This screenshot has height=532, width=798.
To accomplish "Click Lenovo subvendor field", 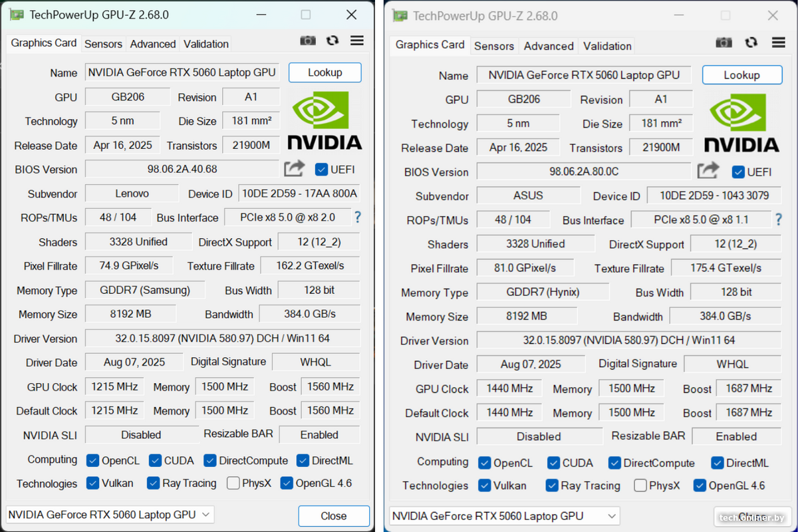I will pyautogui.click(x=132, y=194).
